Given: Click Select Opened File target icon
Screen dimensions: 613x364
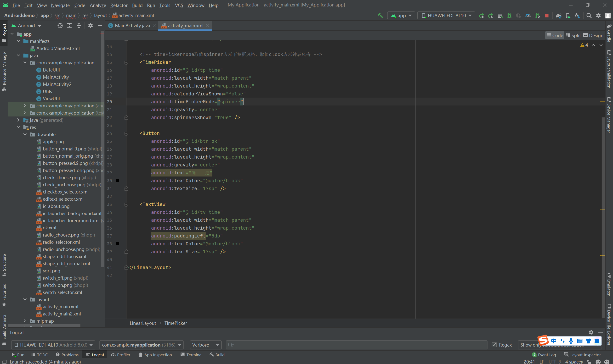Looking at the screenshot, I should coord(60,26).
